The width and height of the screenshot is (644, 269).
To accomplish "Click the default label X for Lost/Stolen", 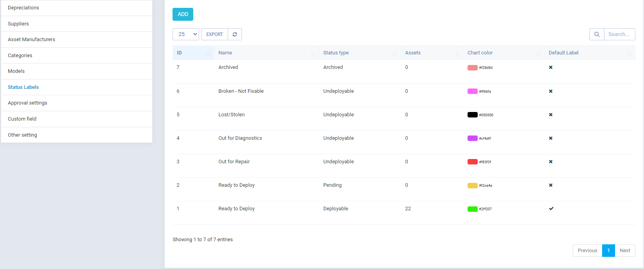I will coord(550,115).
